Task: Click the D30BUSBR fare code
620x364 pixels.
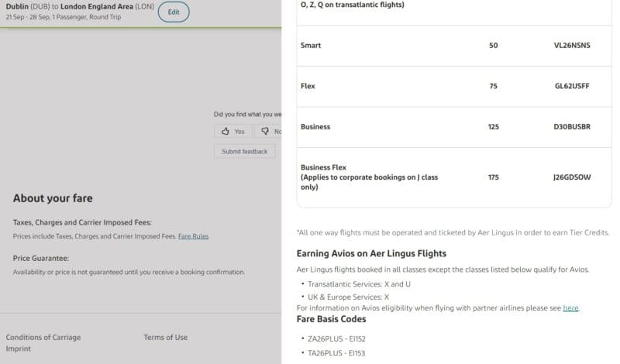Action: pyautogui.click(x=572, y=127)
